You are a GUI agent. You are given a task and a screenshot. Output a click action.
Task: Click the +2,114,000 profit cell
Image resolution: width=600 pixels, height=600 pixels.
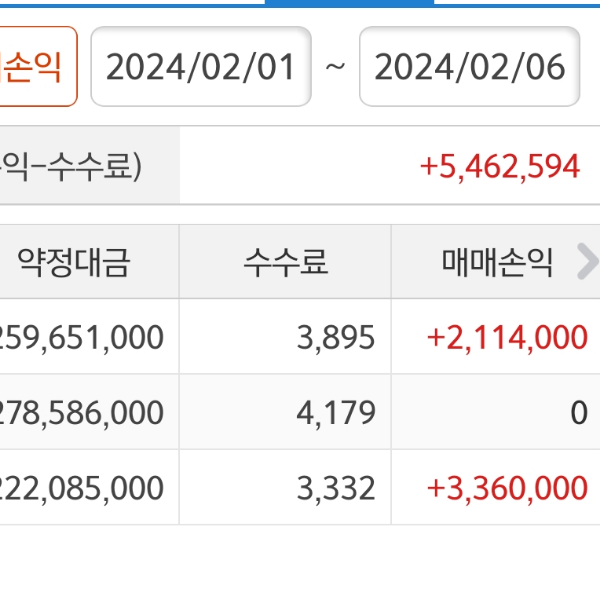tap(506, 337)
